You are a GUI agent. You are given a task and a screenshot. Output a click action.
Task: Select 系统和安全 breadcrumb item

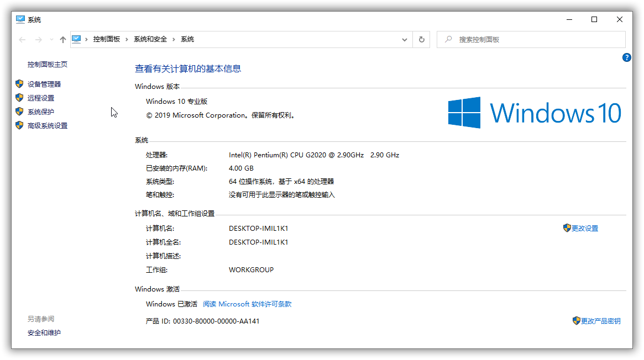pyautogui.click(x=150, y=39)
